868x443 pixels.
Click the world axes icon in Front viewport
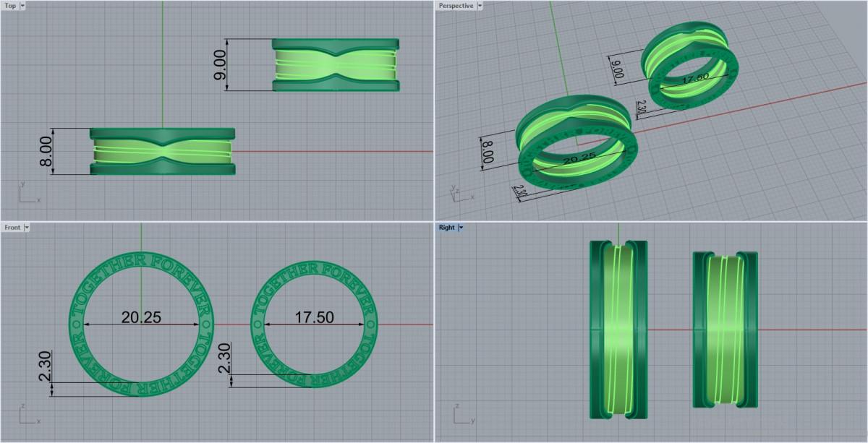(27, 416)
